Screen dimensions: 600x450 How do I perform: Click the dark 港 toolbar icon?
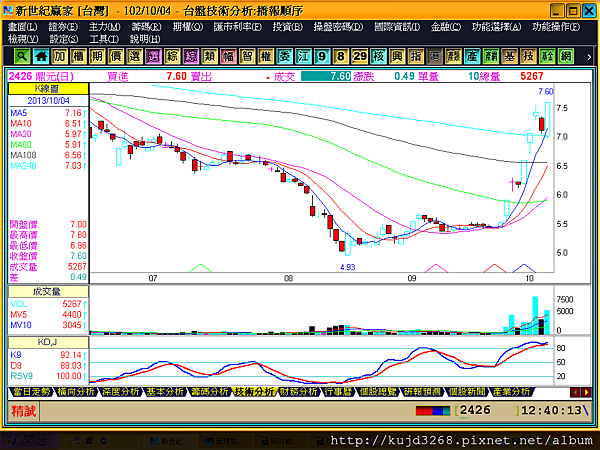pyautogui.click(x=435, y=57)
